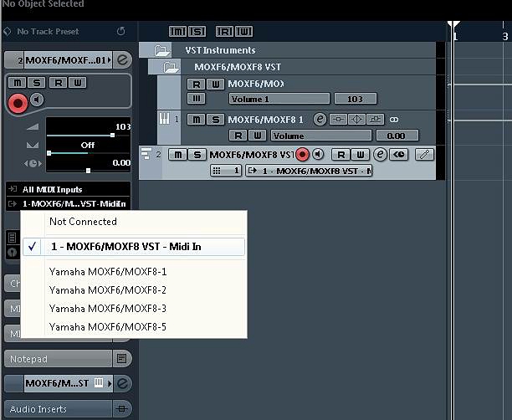Click the Audio Inserts bypass icon

[121, 409]
